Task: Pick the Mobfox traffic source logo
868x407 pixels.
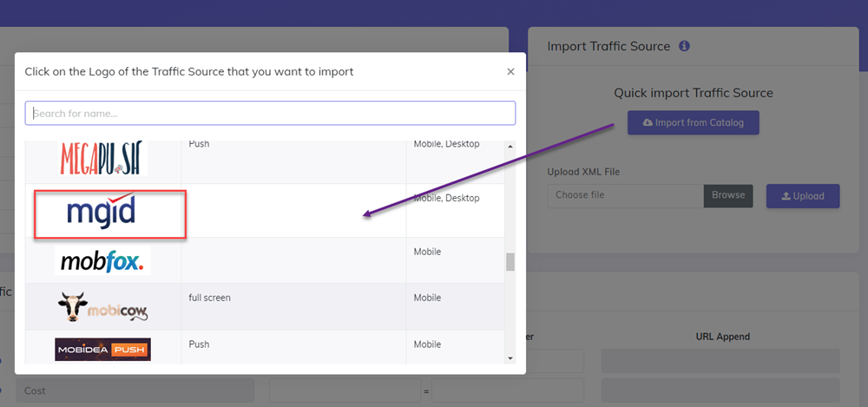Action: (x=102, y=261)
